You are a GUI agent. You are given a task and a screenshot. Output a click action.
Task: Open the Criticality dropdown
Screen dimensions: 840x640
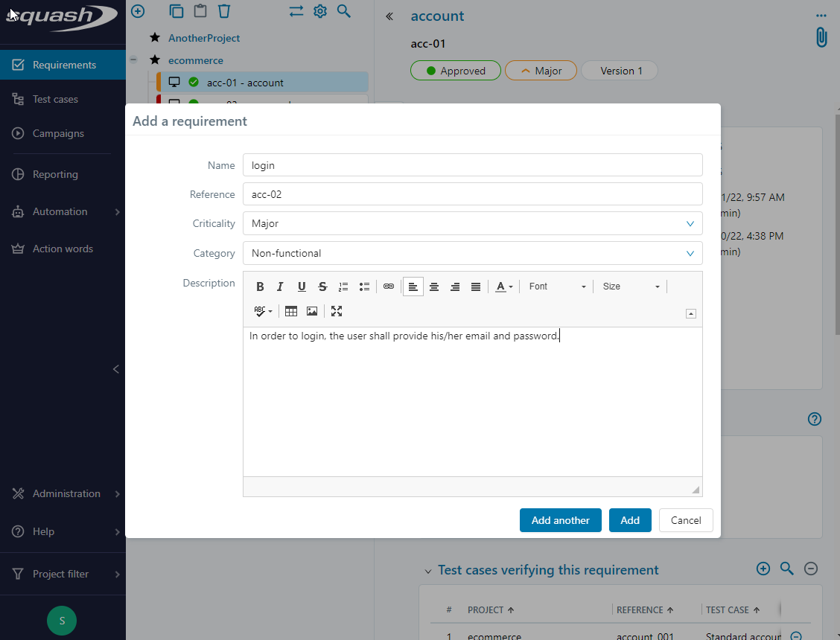[472, 223]
